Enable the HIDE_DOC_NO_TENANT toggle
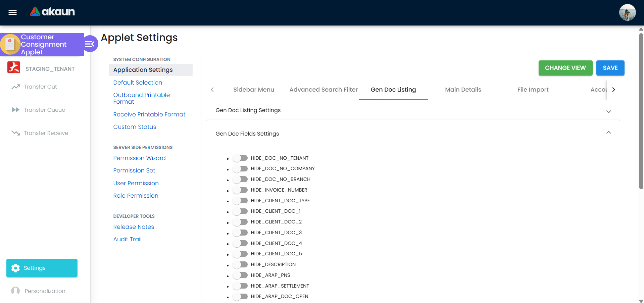The width and height of the screenshot is (644, 303). tap(240, 158)
